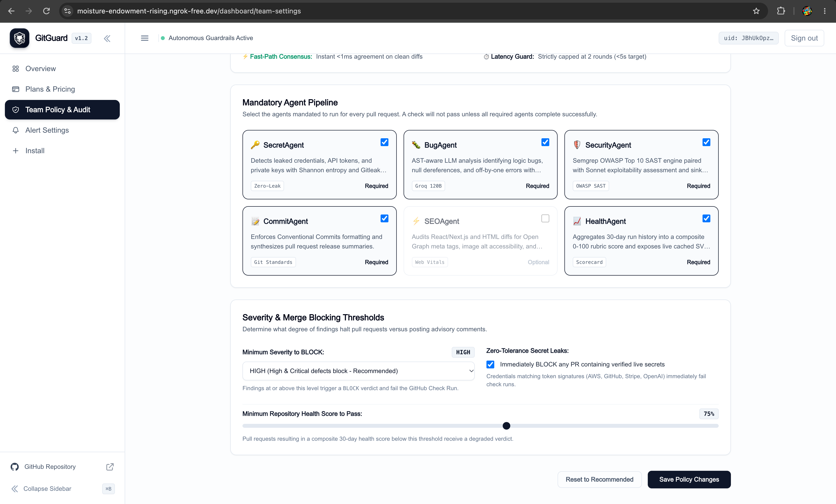Click Save Policy Changes button
This screenshot has width=836, height=504.
pos(689,480)
